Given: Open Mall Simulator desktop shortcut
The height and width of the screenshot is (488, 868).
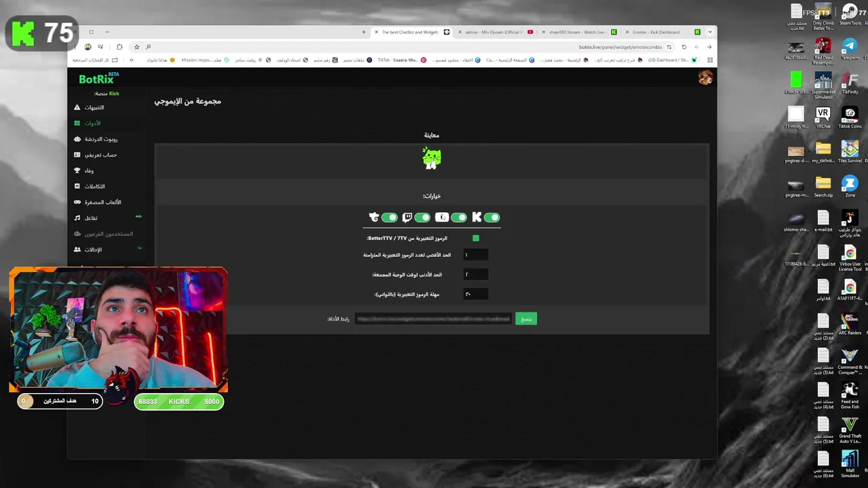Looking at the screenshot, I should 850,465.
